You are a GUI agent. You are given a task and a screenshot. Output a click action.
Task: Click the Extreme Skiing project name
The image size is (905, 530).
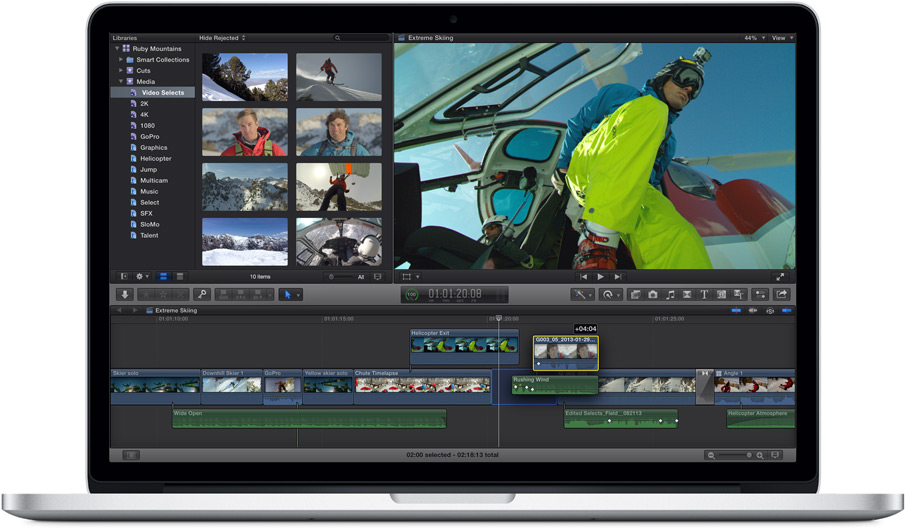point(176,311)
